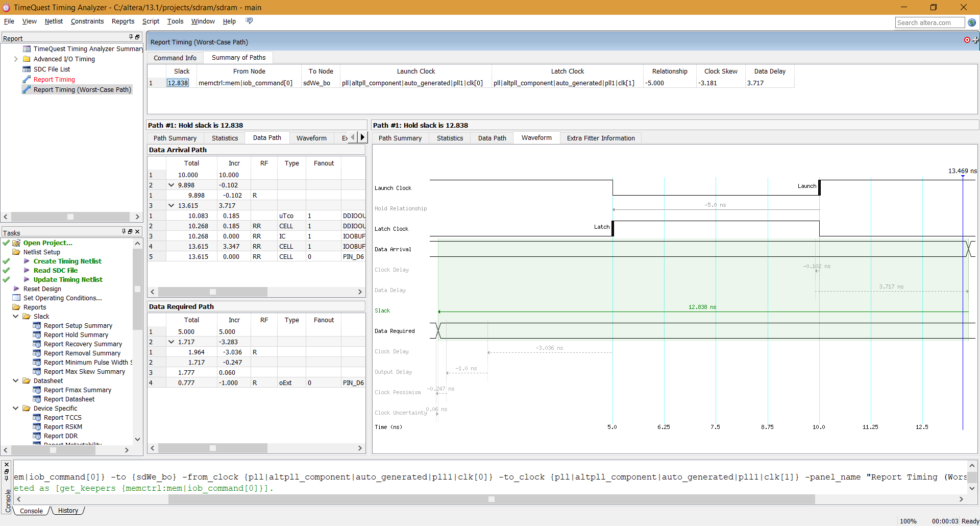This screenshot has height=526, width=980.
Task: Collapse the Slack folder
Action: tap(16, 317)
